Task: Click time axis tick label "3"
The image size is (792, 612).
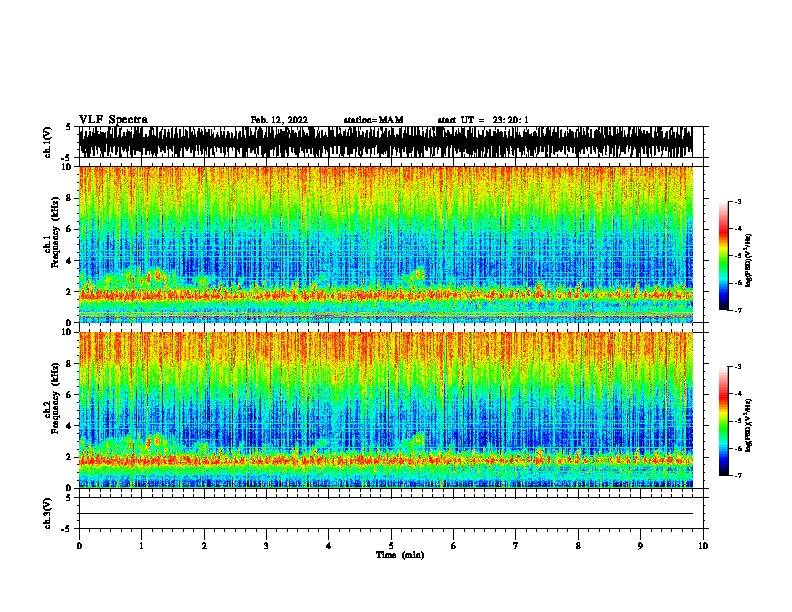Action: [266, 546]
